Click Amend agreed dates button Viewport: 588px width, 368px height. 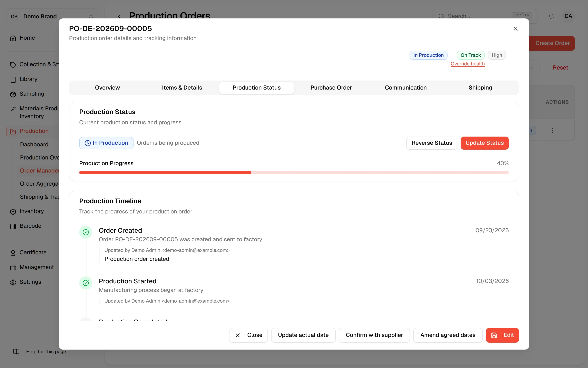(448, 335)
